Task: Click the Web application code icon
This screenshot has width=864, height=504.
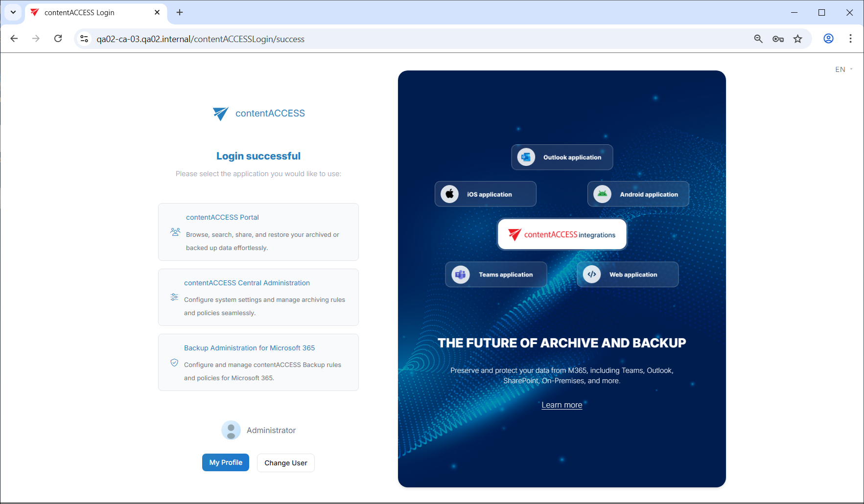Action: [592, 275]
